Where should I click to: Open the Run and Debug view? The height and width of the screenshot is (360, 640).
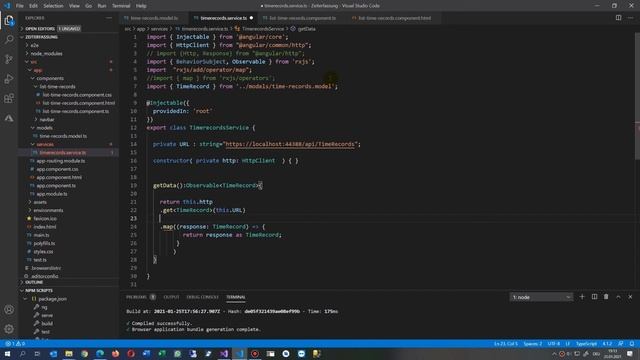(x=9, y=79)
